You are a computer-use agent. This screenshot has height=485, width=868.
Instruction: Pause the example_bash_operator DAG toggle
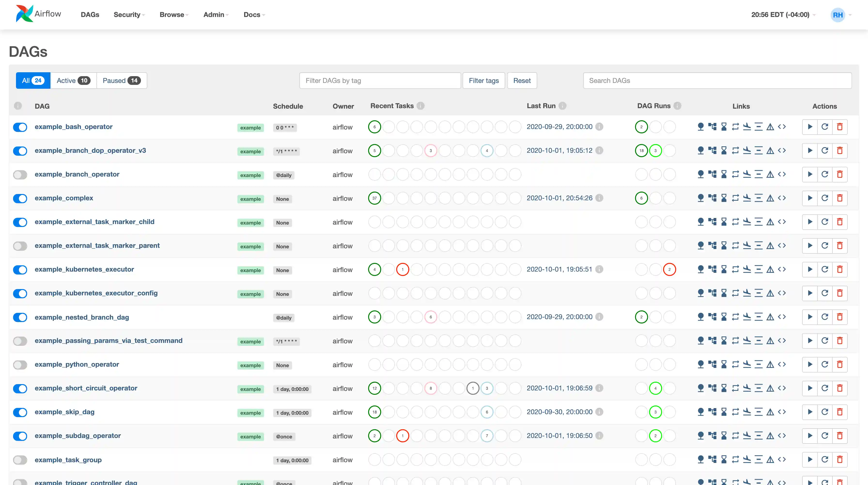(20, 127)
